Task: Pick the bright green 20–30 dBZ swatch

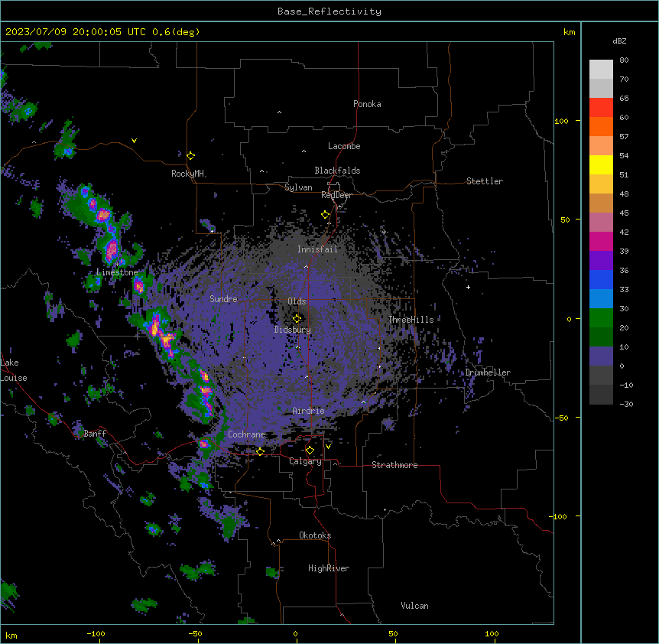Action: pos(601,318)
